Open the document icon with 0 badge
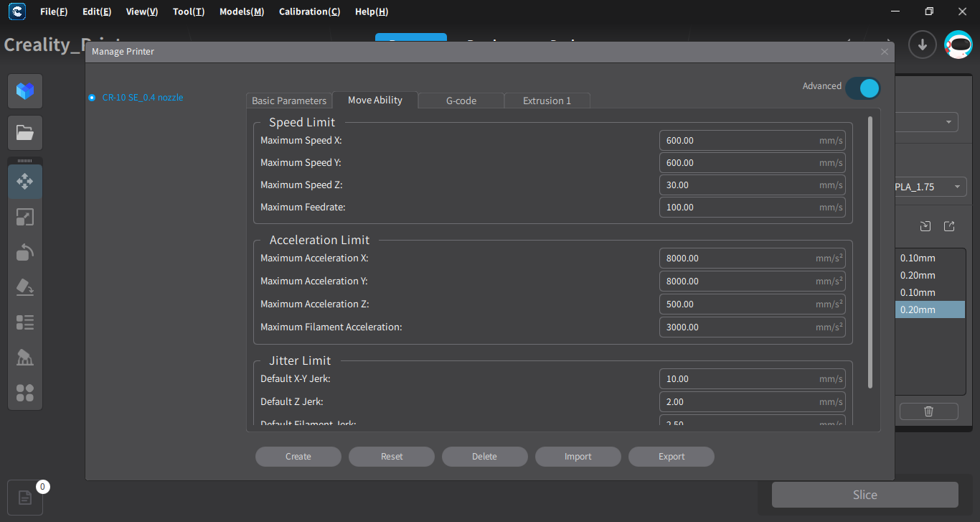Screen dimensions: 980x522 25,498
